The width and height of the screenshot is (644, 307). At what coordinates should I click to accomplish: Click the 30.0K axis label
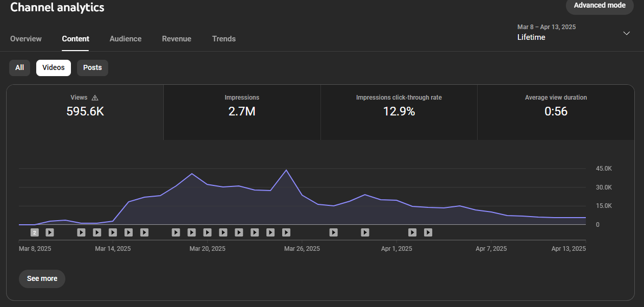tap(604, 187)
